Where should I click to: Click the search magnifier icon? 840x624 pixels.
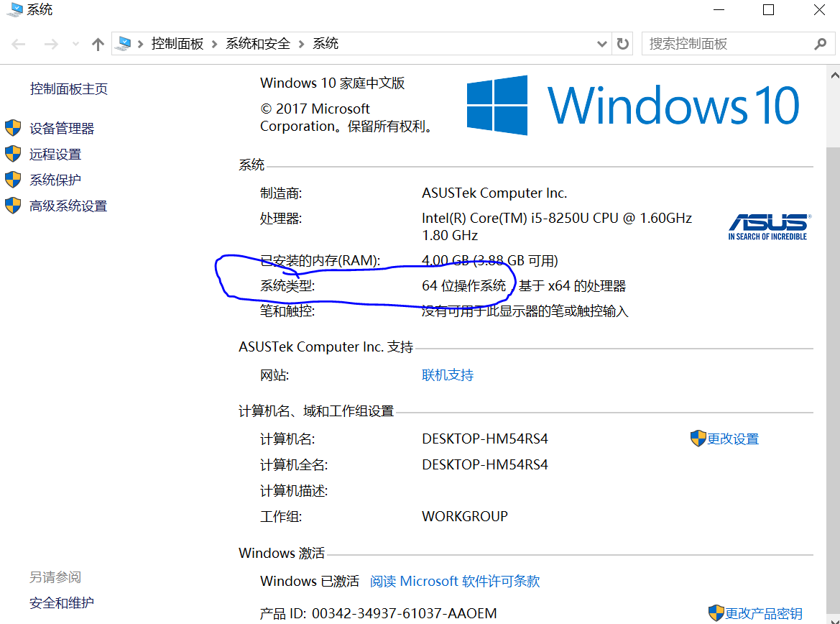click(x=820, y=44)
